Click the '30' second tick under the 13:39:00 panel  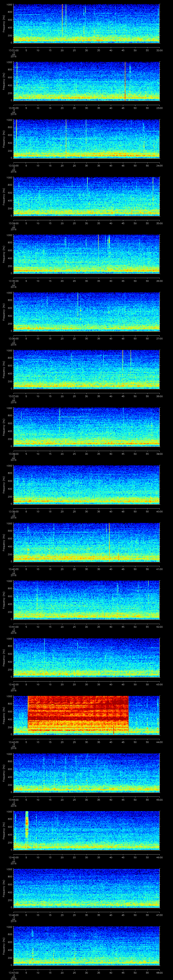pos(87,511)
